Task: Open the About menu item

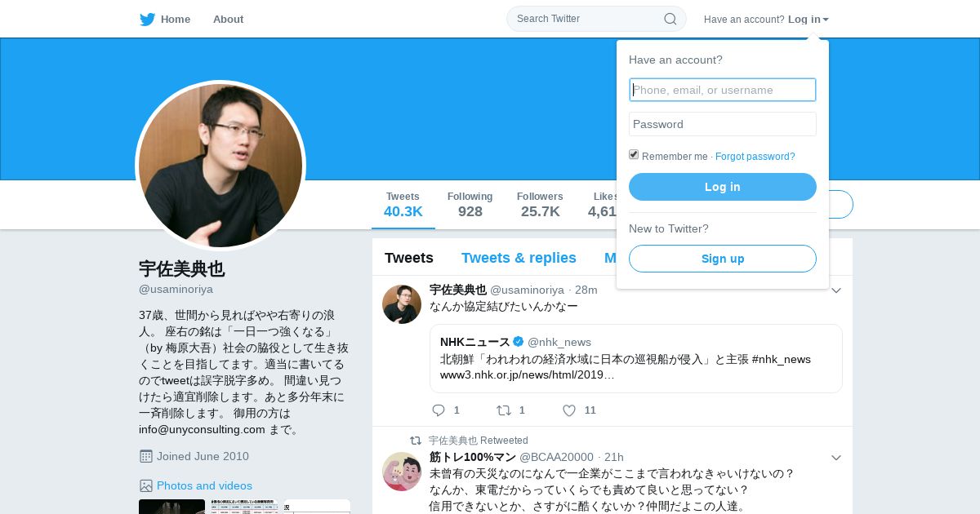Action: [x=228, y=20]
